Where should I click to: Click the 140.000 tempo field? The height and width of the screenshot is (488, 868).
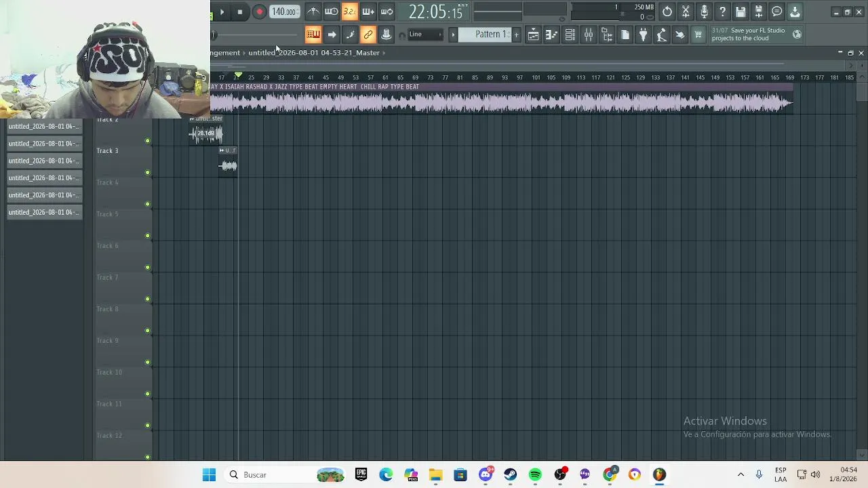coord(283,12)
